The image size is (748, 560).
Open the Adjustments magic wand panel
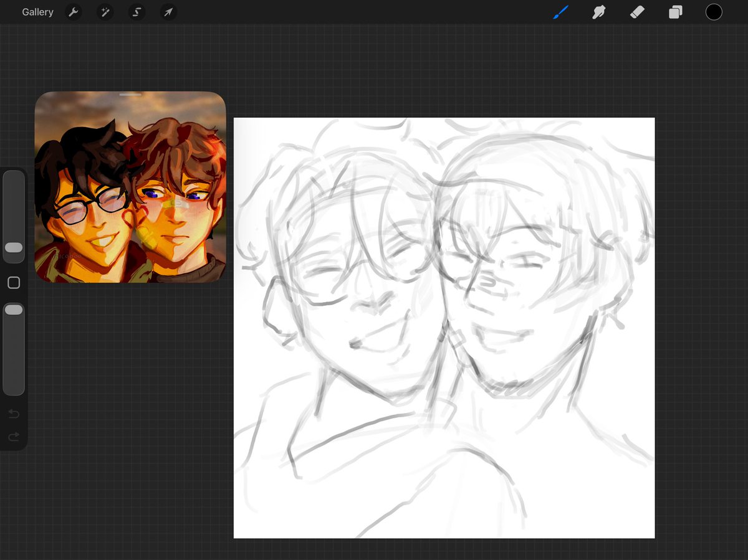[105, 12]
